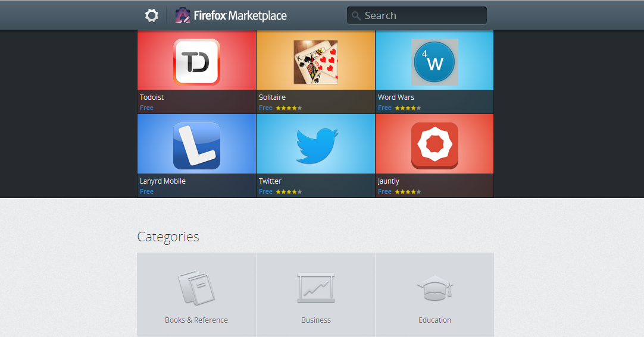Click the star rating for Word Wars
644x337 pixels.
[408, 108]
